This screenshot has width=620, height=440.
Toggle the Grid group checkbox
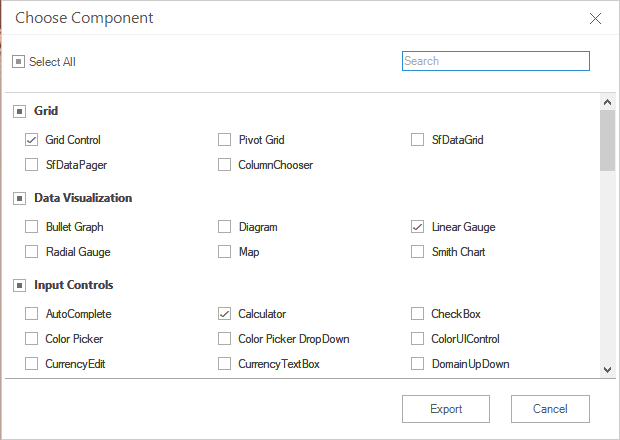[x=18, y=111]
